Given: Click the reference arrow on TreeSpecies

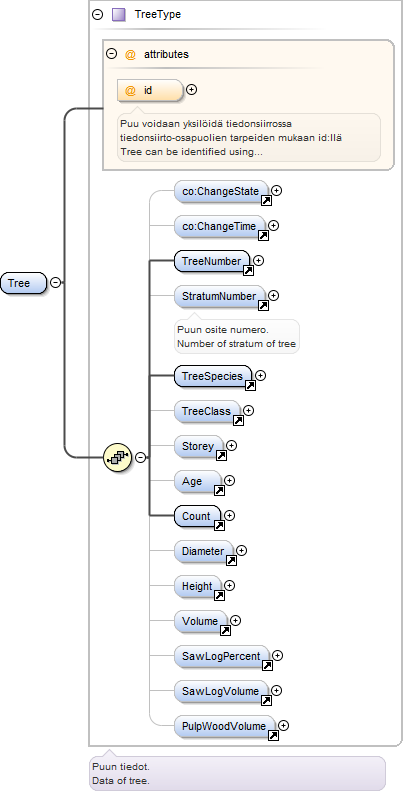Looking at the screenshot, I should point(250,386).
